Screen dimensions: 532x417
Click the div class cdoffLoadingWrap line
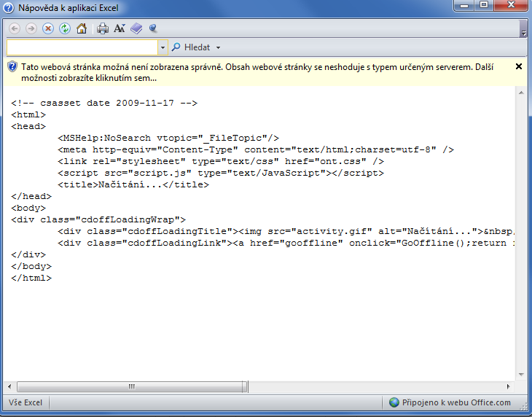pyautogui.click(x=98, y=219)
